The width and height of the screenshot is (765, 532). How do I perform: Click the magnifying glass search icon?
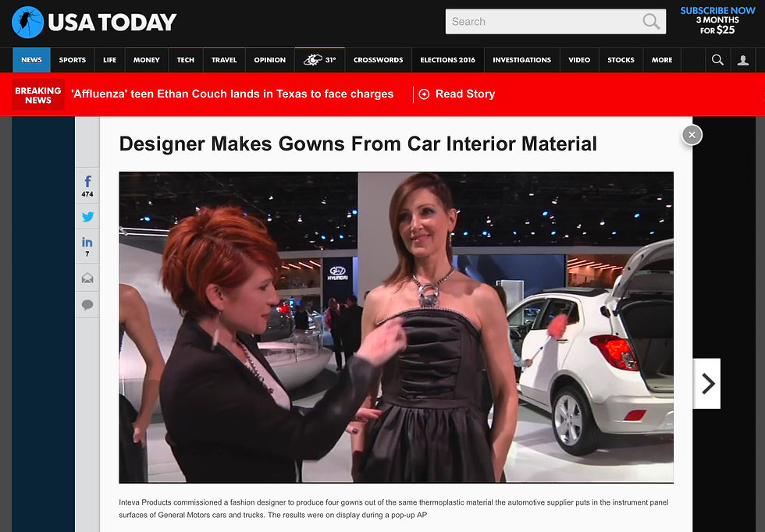(717, 59)
